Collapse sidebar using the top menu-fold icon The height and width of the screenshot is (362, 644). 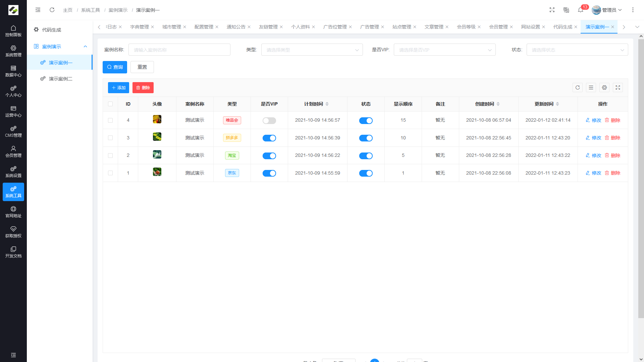tap(38, 10)
